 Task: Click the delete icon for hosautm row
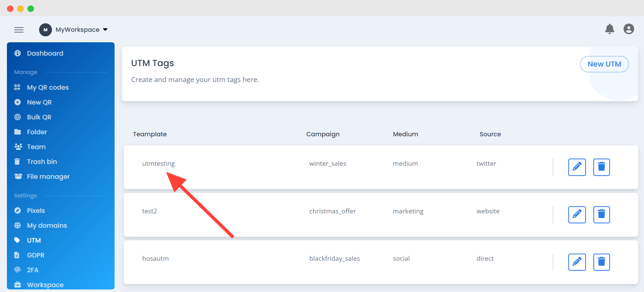pos(602,262)
